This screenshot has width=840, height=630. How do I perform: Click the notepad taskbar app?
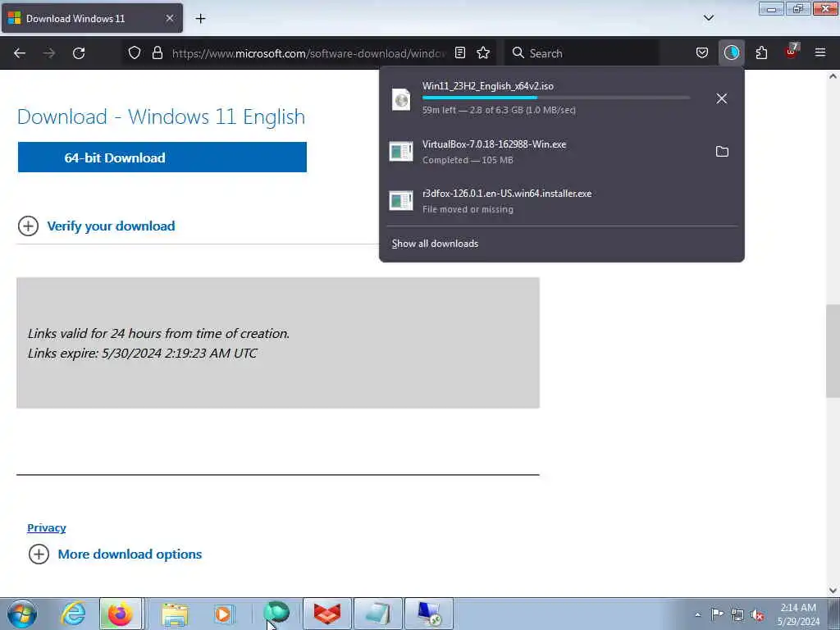pyautogui.click(x=377, y=614)
